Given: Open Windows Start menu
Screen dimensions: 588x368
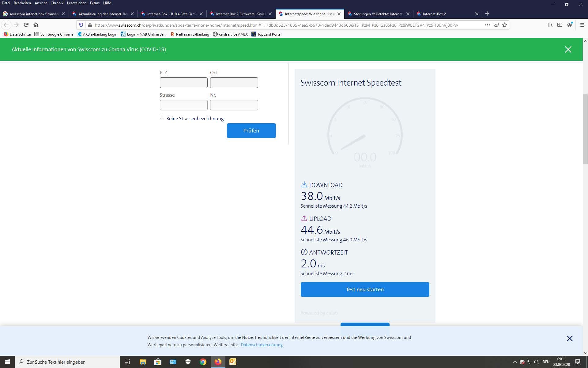Looking at the screenshot, I should click(7, 362).
